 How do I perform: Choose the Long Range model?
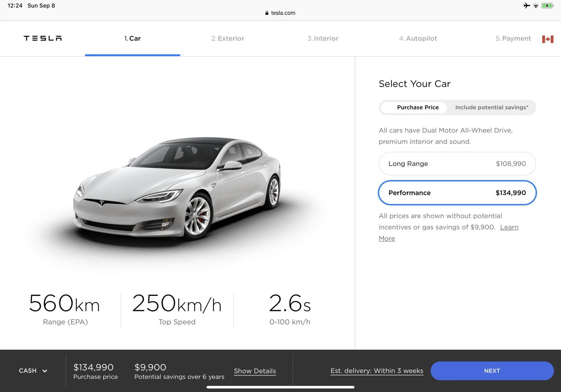(x=457, y=164)
